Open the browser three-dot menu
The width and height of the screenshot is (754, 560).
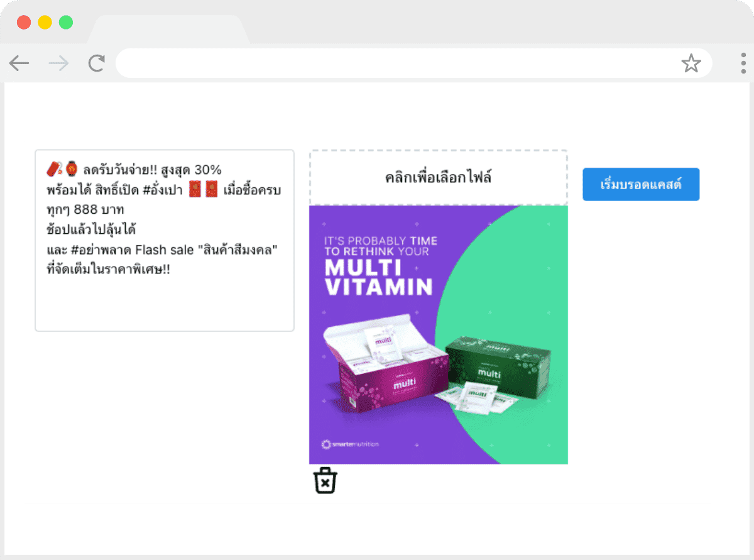coord(743,63)
